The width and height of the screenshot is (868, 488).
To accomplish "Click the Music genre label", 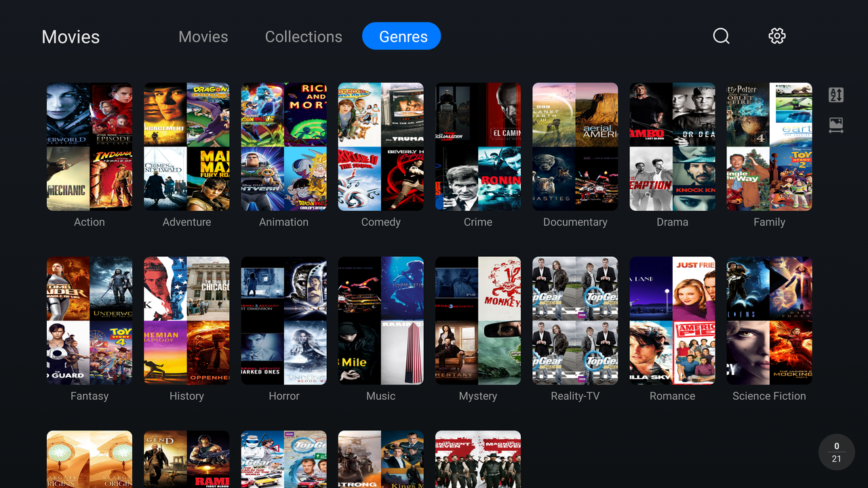I will point(381,396).
